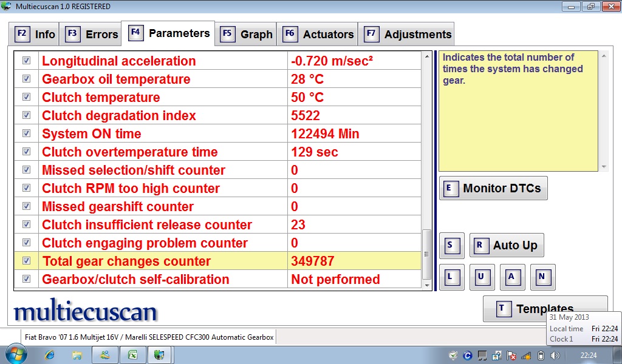Toggle Clutch RPM too high counter checkbox
The height and width of the screenshot is (364, 622).
click(26, 188)
